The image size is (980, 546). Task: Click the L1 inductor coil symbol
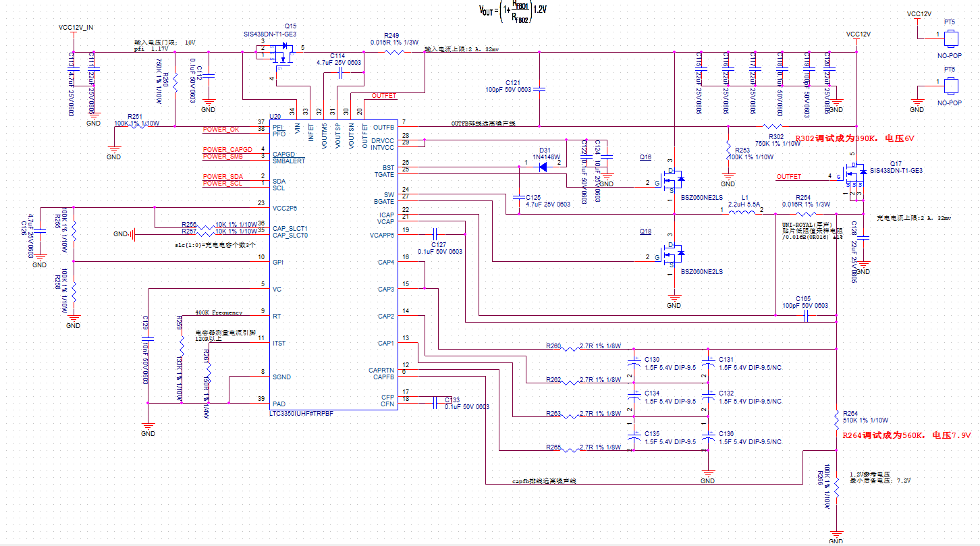coord(742,211)
